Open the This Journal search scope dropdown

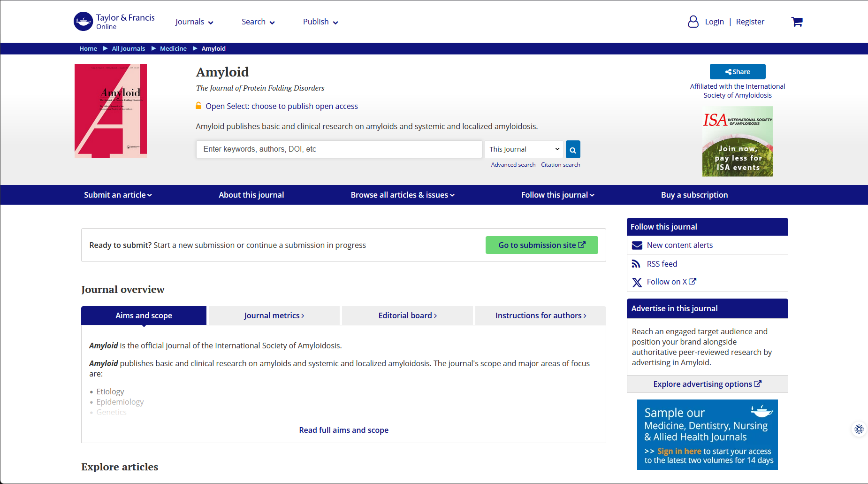tap(524, 149)
